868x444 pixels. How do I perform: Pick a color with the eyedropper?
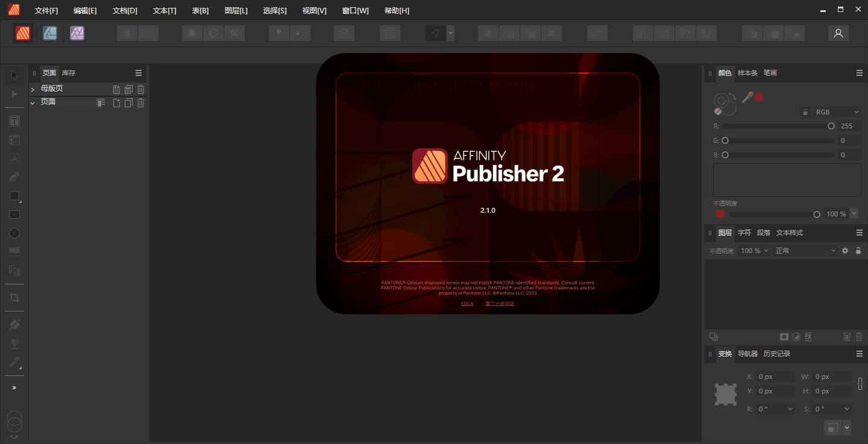point(747,97)
